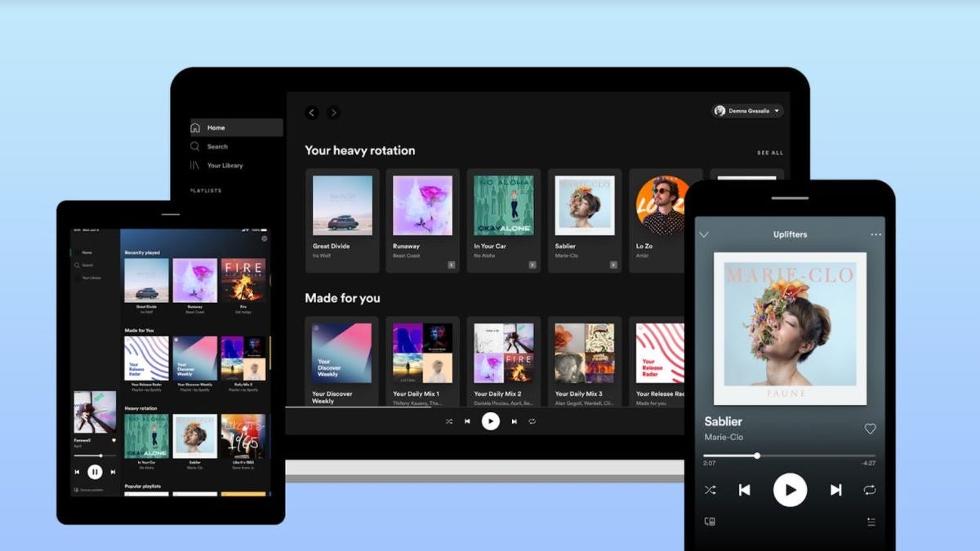Open Runaway card on the laptop
The width and height of the screenshot is (980, 551).
tap(422, 220)
